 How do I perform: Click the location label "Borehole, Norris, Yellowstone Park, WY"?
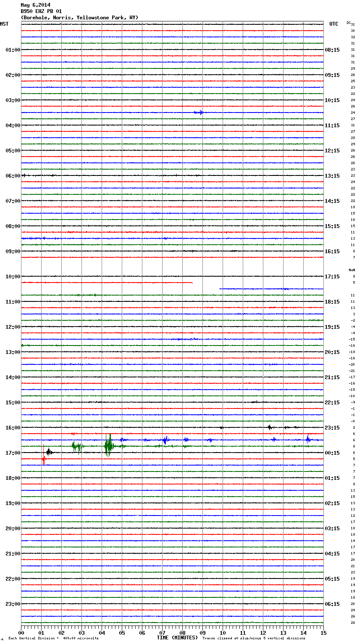[x=79, y=18]
